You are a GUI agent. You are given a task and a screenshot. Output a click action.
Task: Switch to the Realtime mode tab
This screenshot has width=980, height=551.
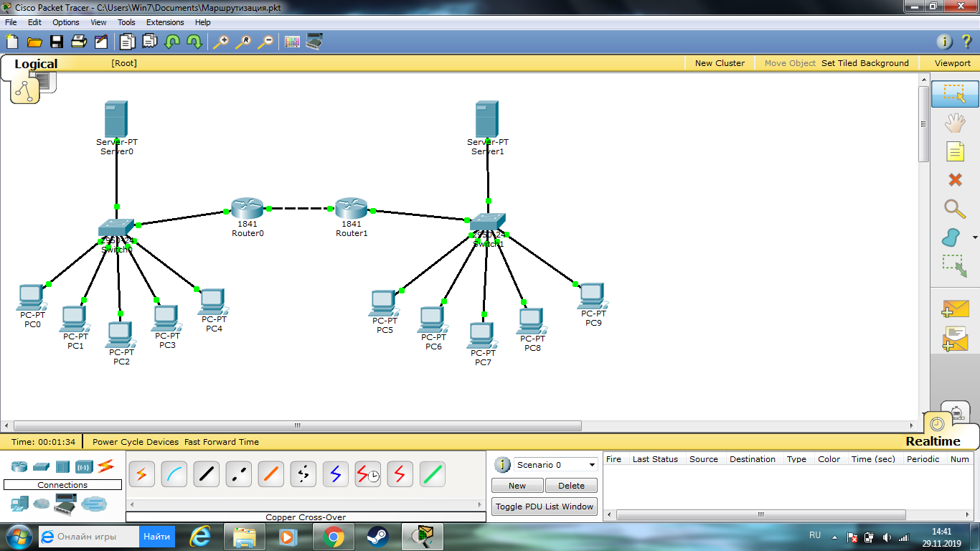(933, 441)
